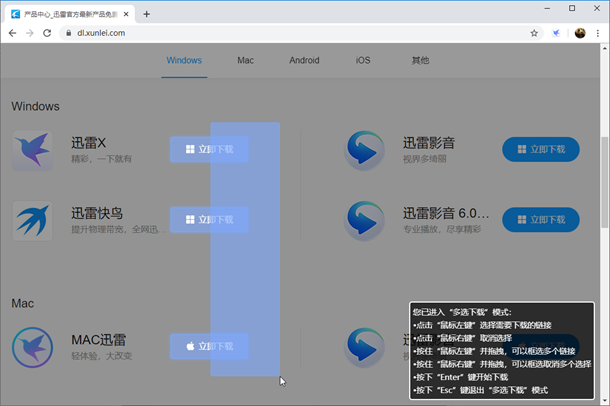
Task: Click the 迅雷影音 6.0 product logo
Action: (x=365, y=220)
